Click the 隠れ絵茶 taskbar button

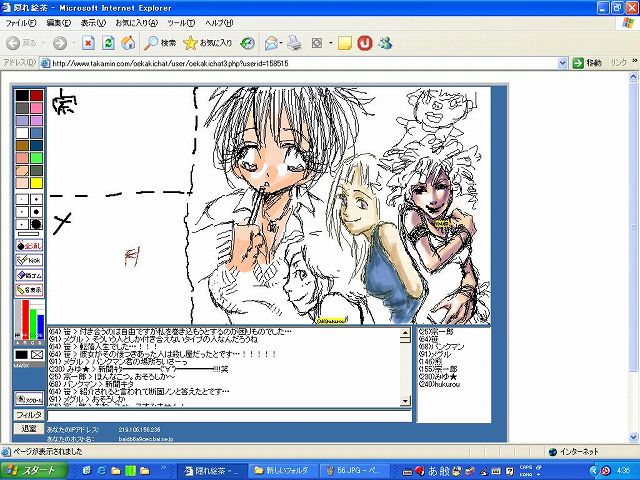tap(212, 471)
